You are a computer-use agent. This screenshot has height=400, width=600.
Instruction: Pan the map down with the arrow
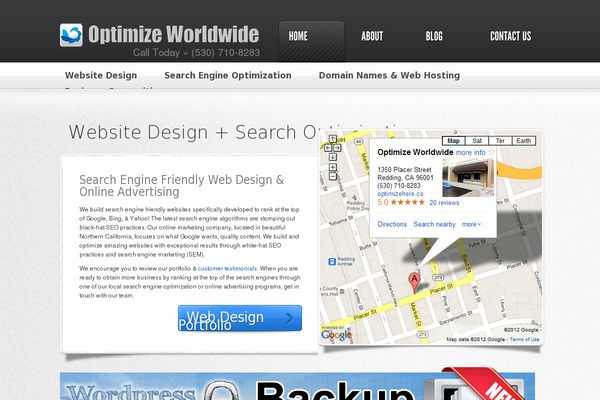(333, 157)
